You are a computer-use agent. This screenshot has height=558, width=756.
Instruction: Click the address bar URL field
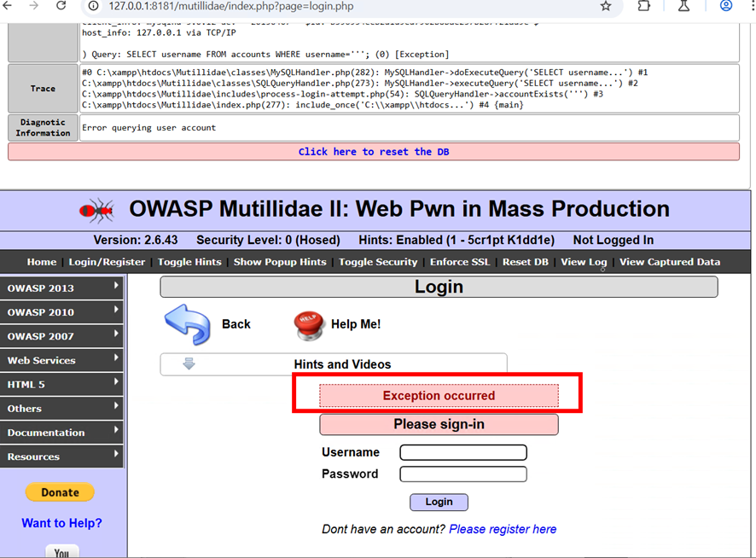coord(352,6)
